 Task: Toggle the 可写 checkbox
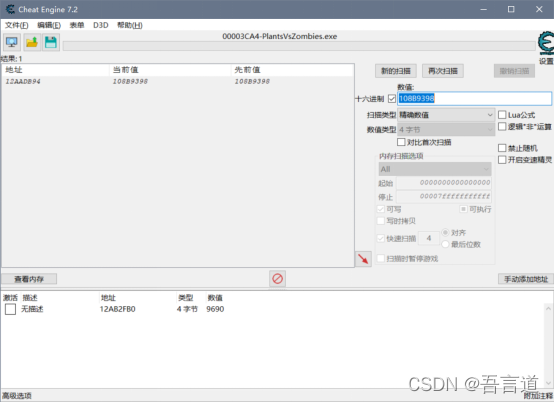click(x=381, y=209)
